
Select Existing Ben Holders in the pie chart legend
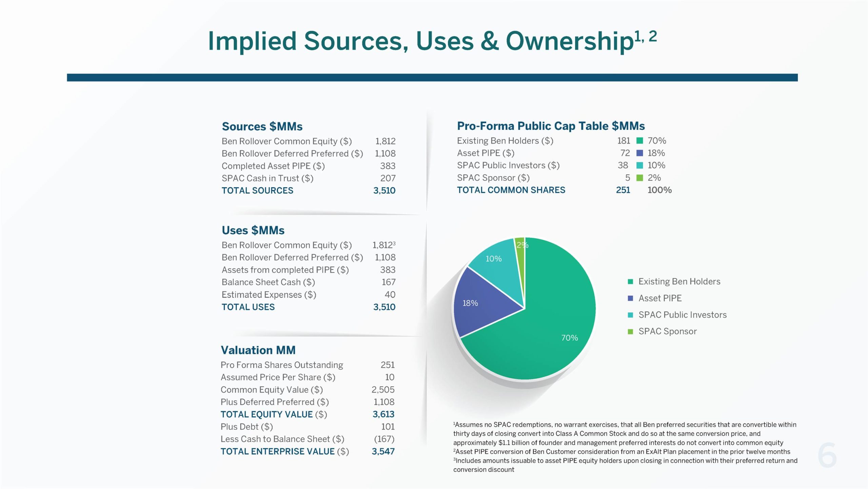click(679, 281)
